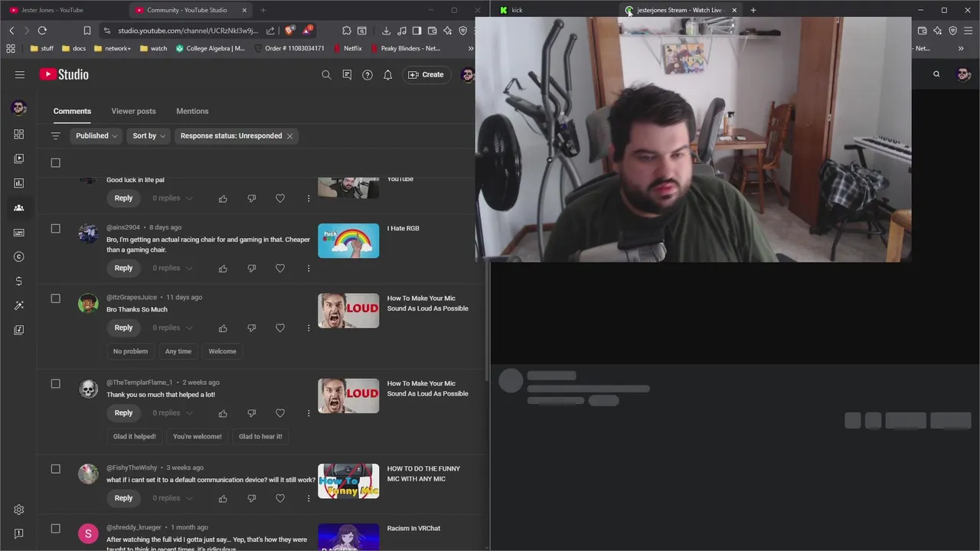
Task: Heart the comment by @ains2904
Action: [x=280, y=268]
